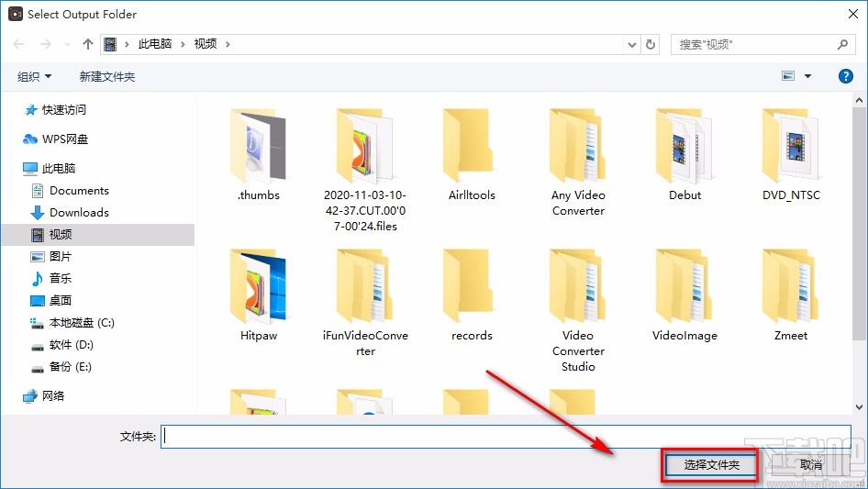Select the iFunVideoConverter folder
Viewport: 868px width, 489px height.
[365, 303]
